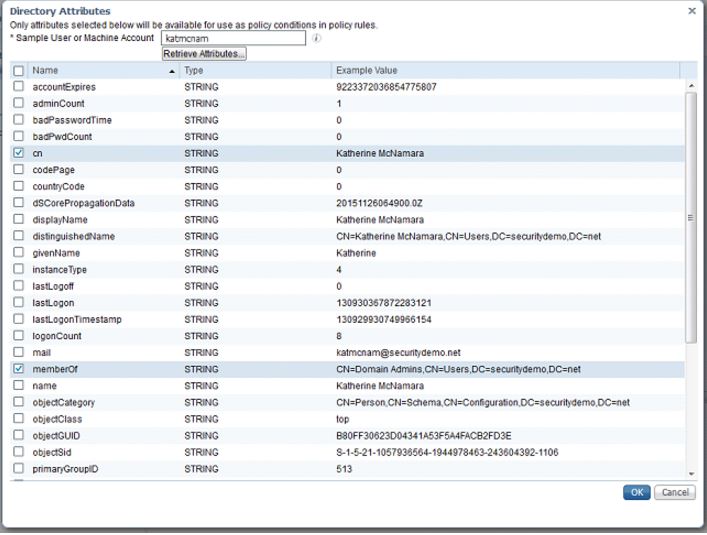Check the objectGUID checkbox
707x535 pixels.
point(18,435)
